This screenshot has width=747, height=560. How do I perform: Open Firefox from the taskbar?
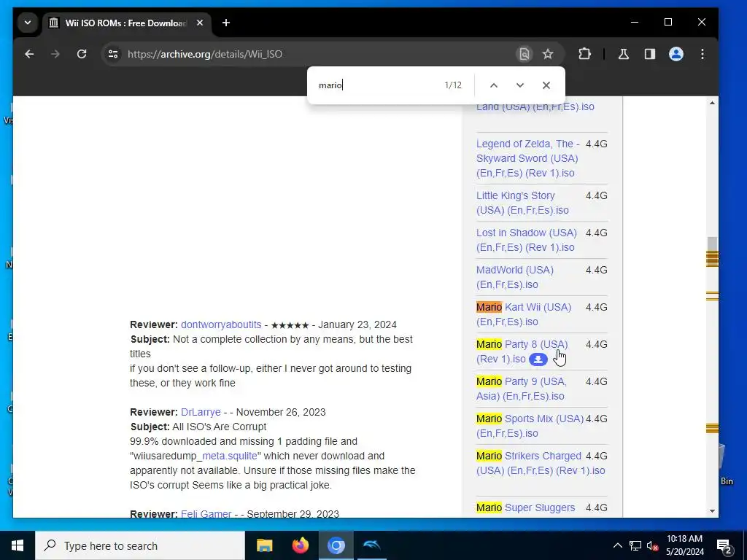click(x=300, y=545)
